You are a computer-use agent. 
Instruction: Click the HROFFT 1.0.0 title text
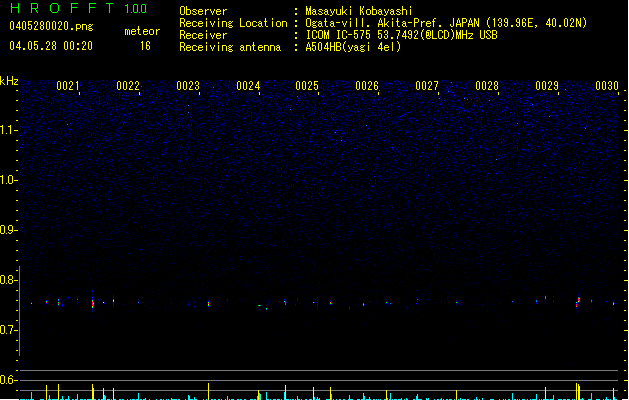point(78,8)
